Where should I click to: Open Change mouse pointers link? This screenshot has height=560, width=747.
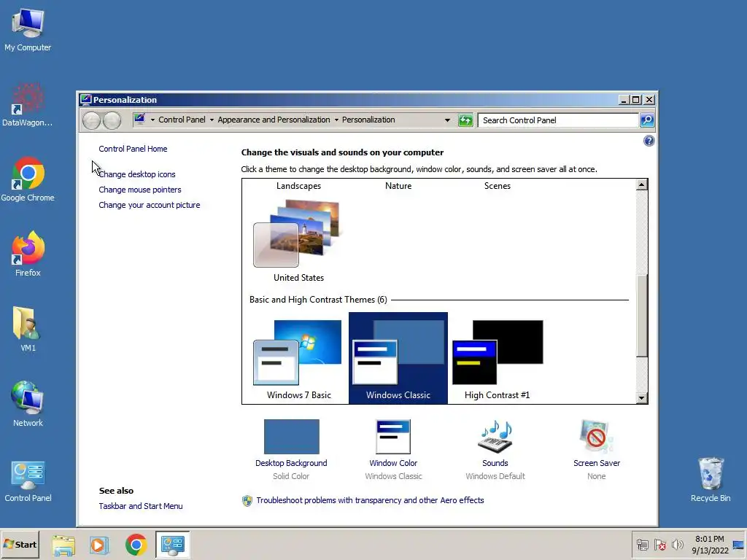coord(140,190)
